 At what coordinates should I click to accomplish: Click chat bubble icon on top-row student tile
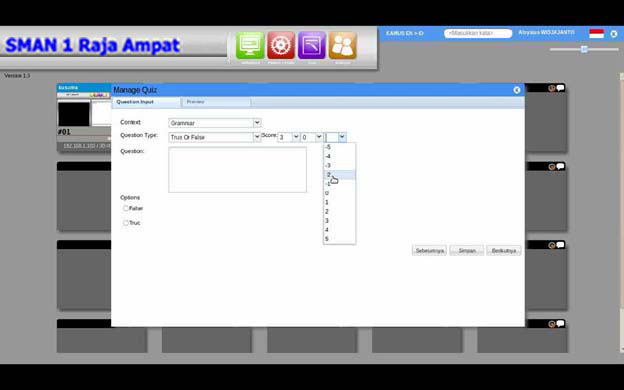click(560, 88)
